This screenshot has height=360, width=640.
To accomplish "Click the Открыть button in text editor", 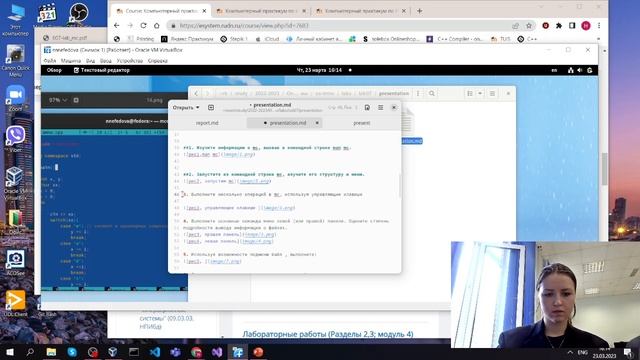I will click(182, 107).
